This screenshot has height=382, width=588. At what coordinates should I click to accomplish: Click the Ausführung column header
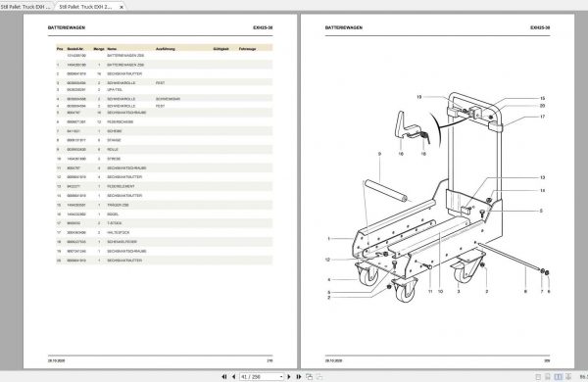(x=166, y=49)
